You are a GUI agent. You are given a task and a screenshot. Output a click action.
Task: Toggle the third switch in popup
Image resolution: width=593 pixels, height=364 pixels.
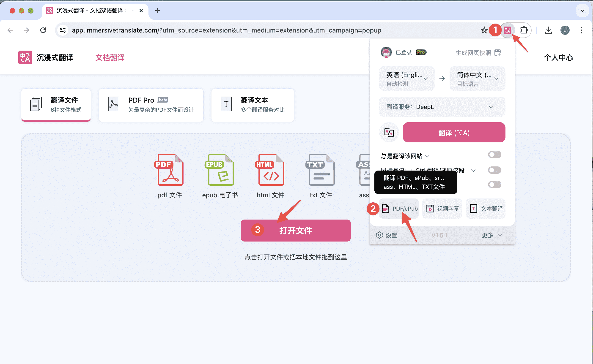pos(494,185)
